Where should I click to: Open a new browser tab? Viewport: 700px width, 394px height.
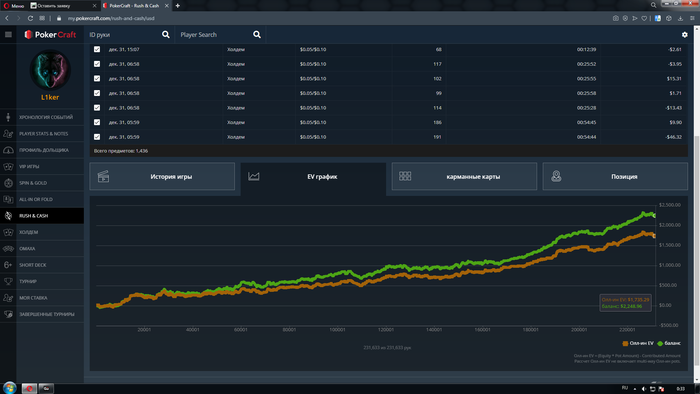point(178,6)
